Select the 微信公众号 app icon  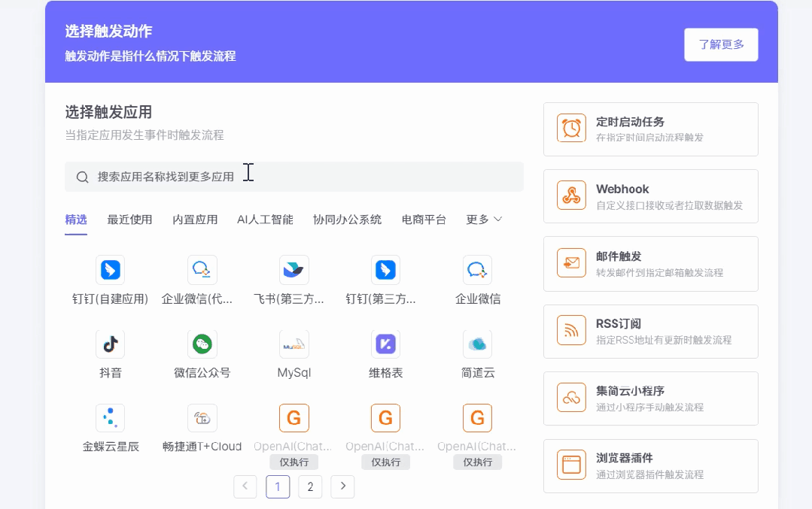pyautogui.click(x=202, y=344)
